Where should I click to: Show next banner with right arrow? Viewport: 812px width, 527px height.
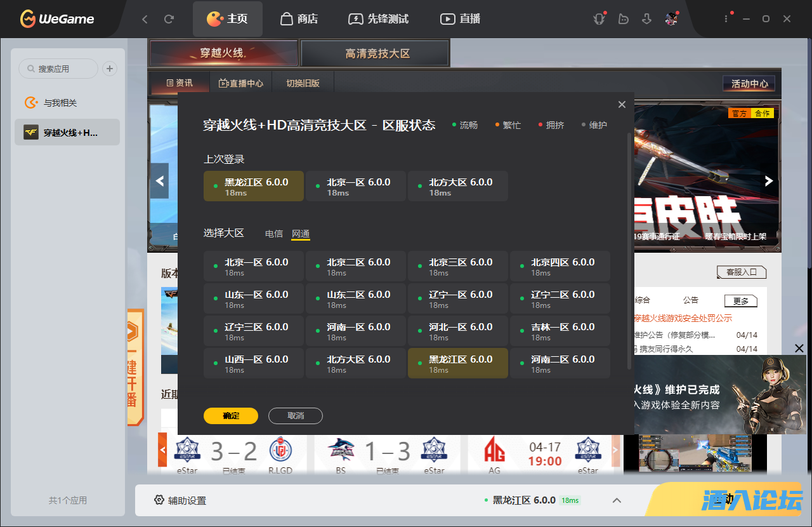pyautogui.click(x=769, y=181)
